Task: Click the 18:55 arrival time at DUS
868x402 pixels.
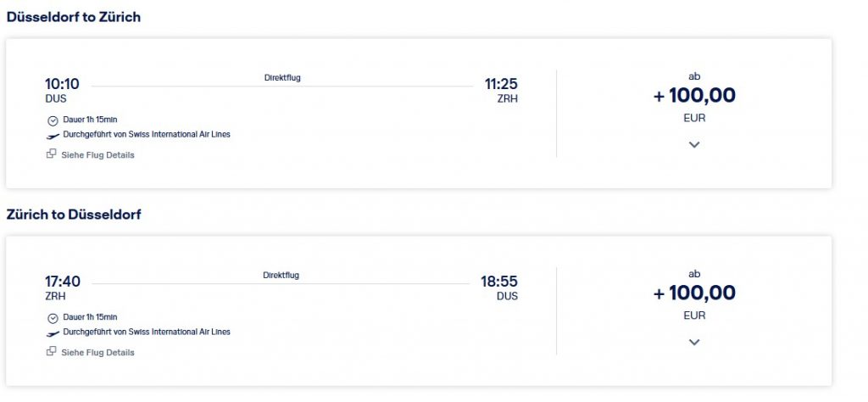Action: pos(501,282)
